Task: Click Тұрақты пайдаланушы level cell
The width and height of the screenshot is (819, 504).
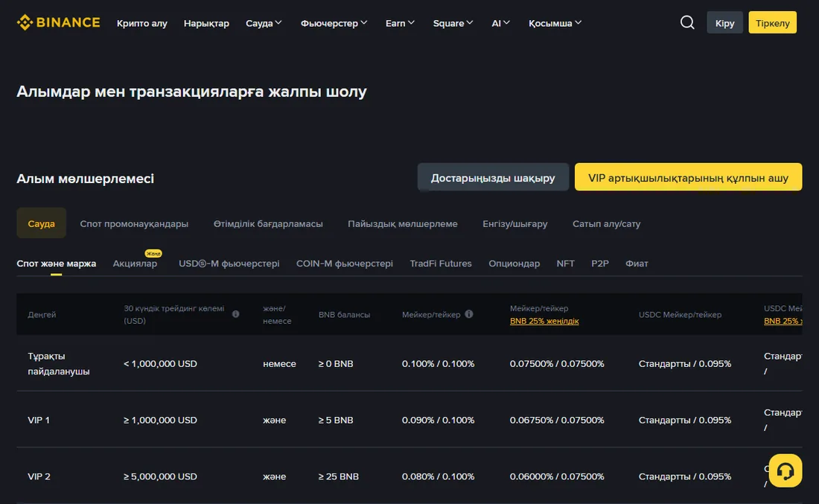Action: click(x=59, y=363)
